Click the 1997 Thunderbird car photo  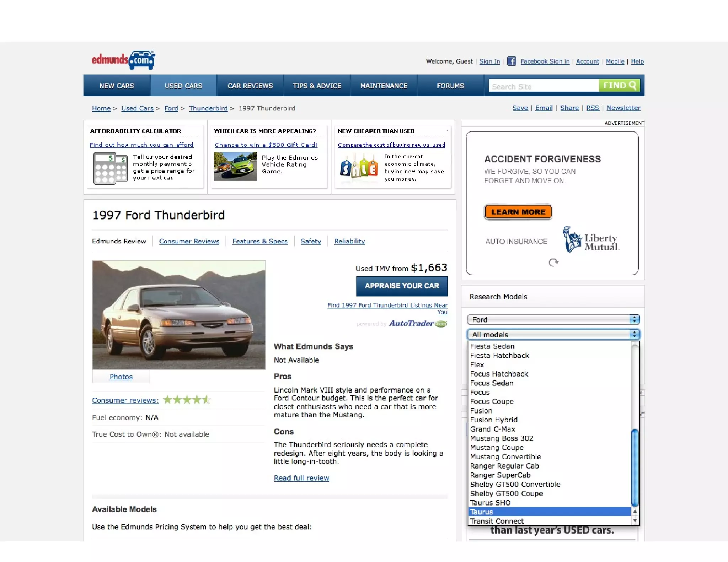pyautogui.click(x=179, y=315)
